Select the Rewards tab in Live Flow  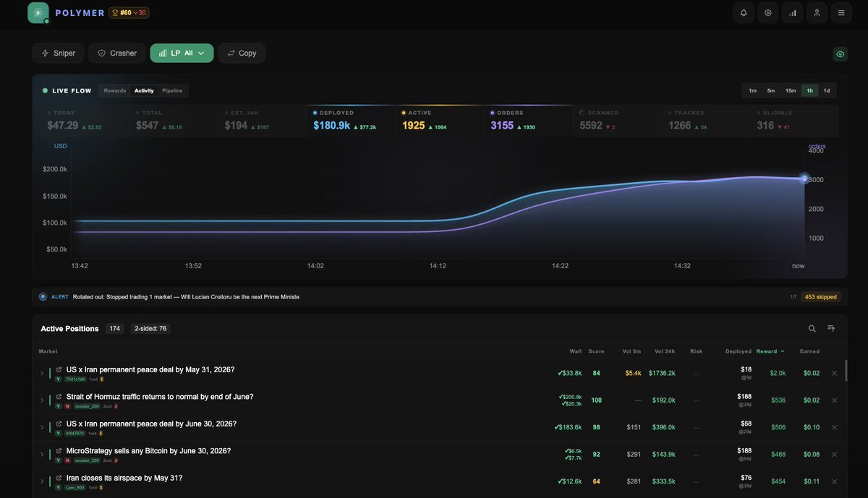coord(115,90)
